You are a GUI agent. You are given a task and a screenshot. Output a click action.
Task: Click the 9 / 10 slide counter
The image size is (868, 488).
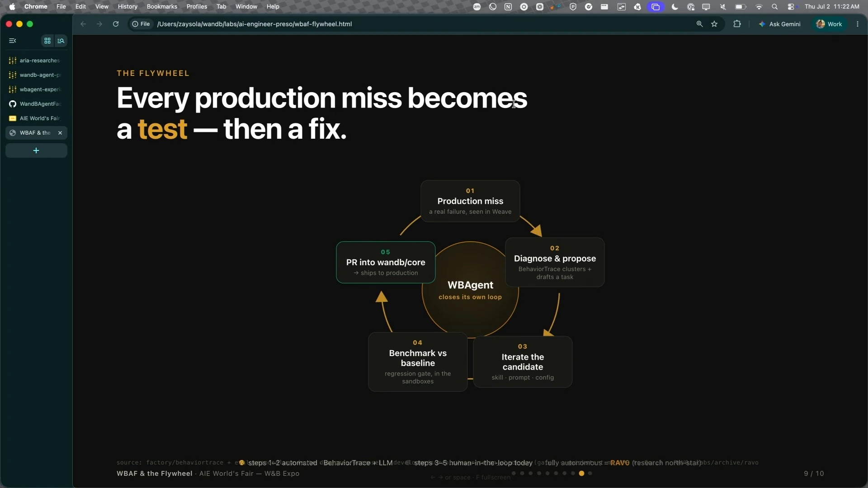click(x=814, y=474)
